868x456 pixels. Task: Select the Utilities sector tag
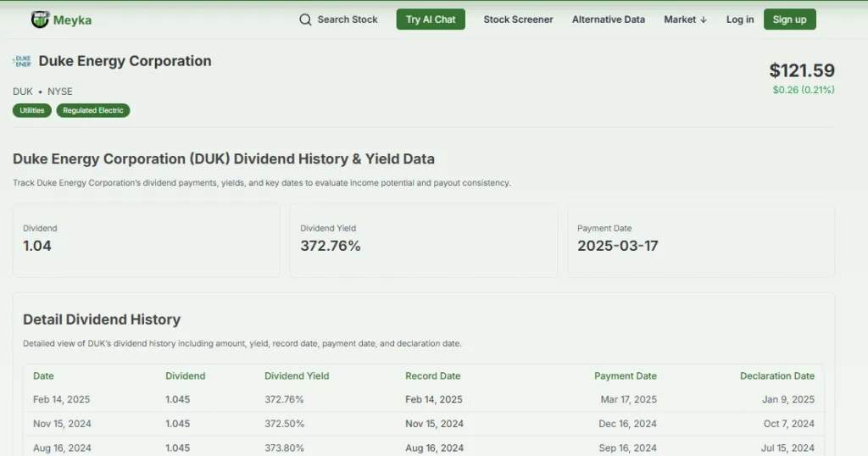(x=32, y=110)
